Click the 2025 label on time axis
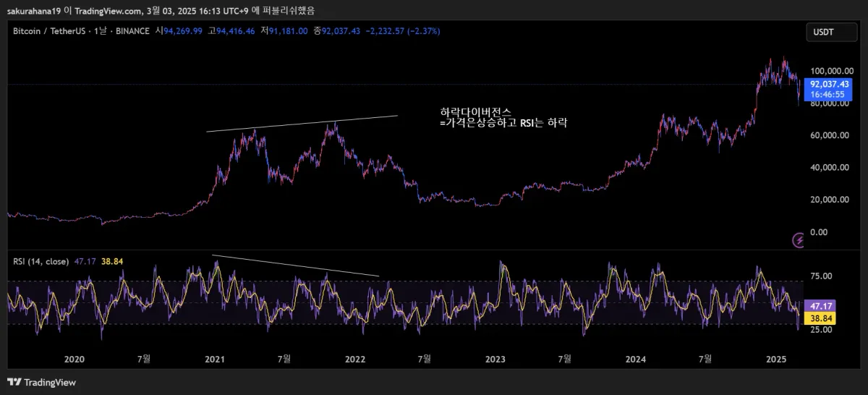The image size is (868, 395). [x=776, y=359]
